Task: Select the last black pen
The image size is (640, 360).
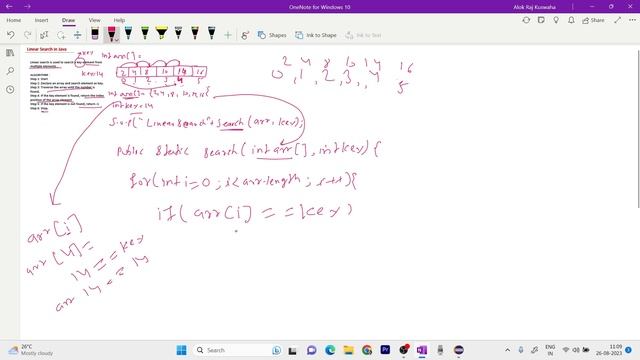Action: (x=211, y=33)
